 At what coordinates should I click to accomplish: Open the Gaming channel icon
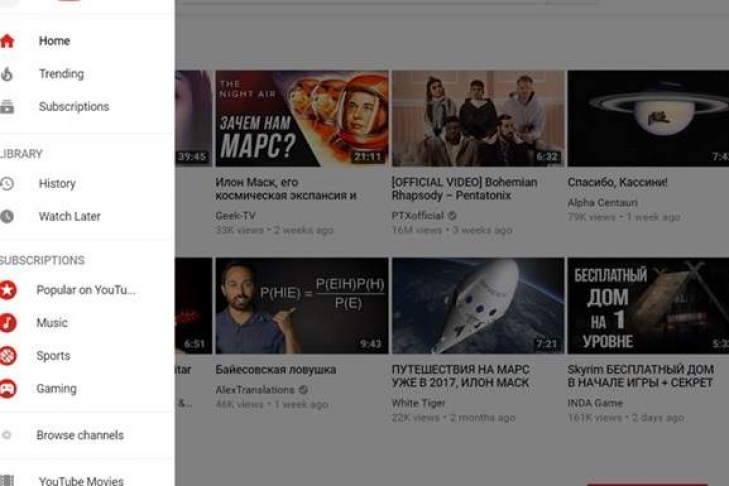[x=7, y=389]
